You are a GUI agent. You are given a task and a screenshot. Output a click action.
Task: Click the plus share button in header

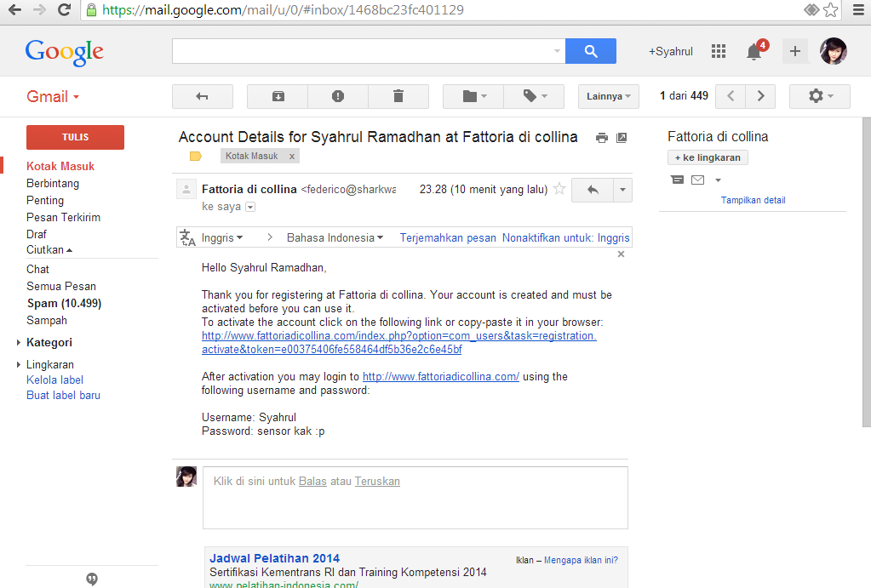(x=795, y=51)
